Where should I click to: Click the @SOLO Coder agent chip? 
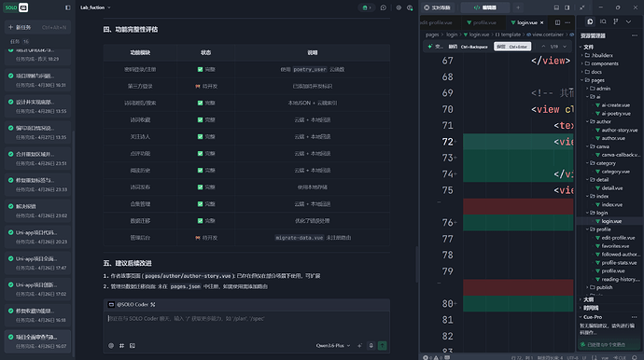(x=132, y=305)
